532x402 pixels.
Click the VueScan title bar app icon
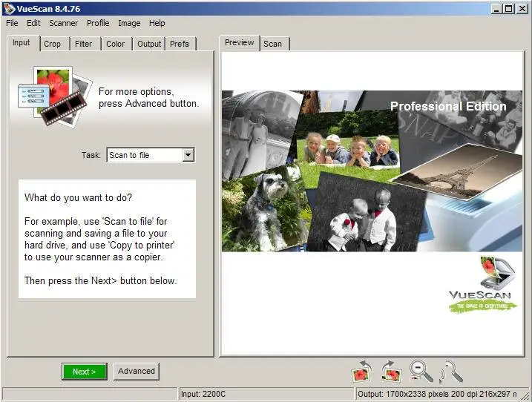pyautogui.click(x=9, y=8)
